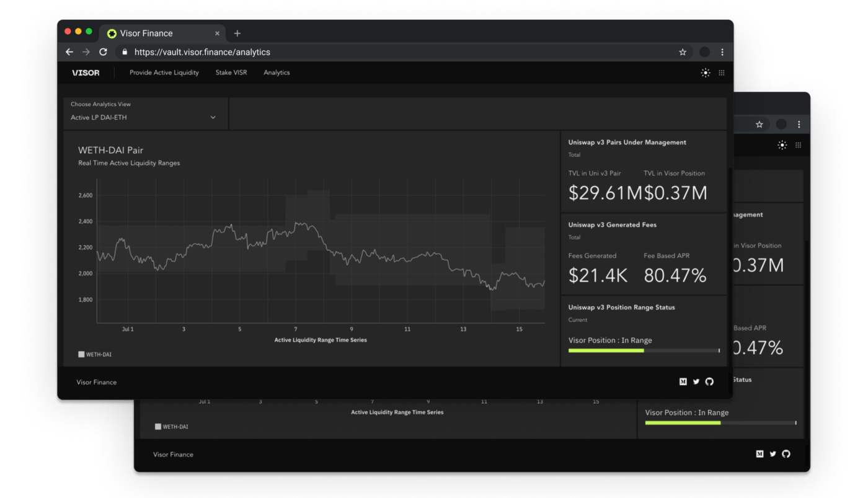Click the $0.37M value in front window
The image size is (868, 498).
676,193
